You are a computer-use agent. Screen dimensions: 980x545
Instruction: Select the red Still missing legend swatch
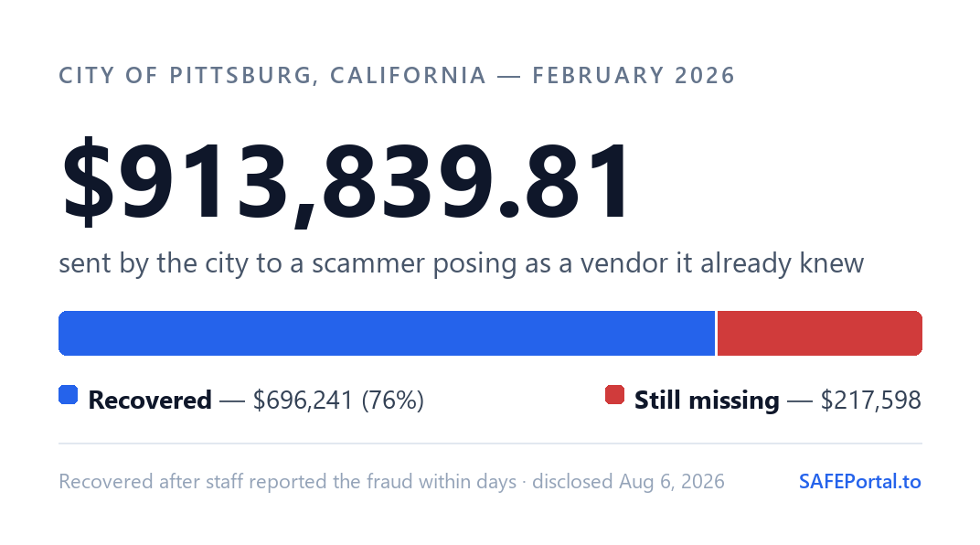point(615,395)
